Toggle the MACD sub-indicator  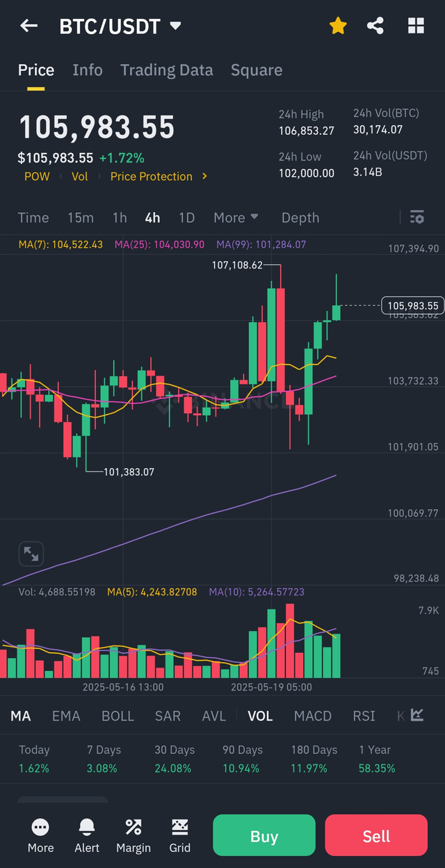coord(313,716)
